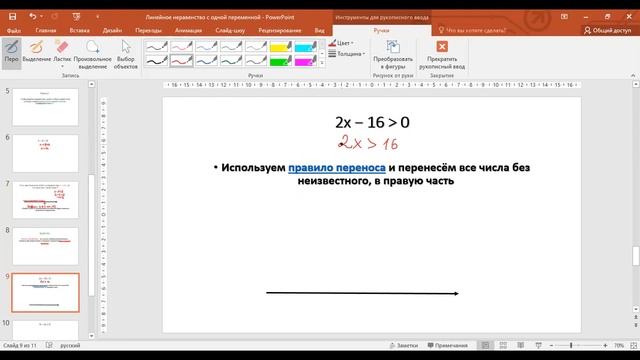640x360 pixels.
Task: Start slideshow from beginning quick access icon
Action: (76, 17)
